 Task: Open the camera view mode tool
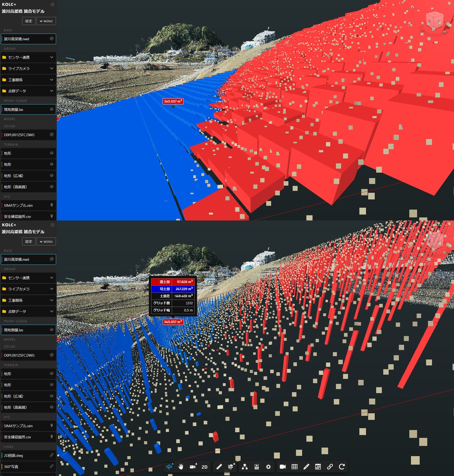pyautogui.click(x=193, y=466)
